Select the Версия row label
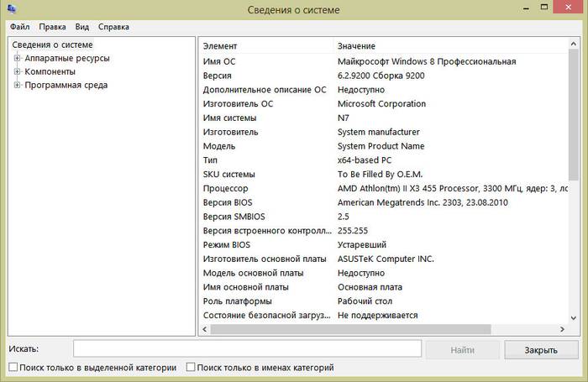The height and width of the screenshot is (382, 588). [217, 76]
